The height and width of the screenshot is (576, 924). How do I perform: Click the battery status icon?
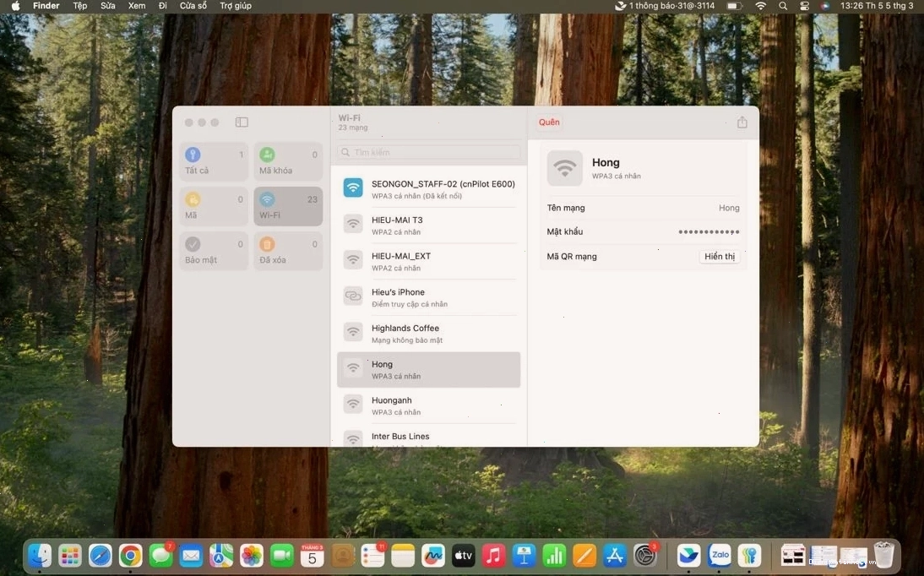tap(734, 6)
